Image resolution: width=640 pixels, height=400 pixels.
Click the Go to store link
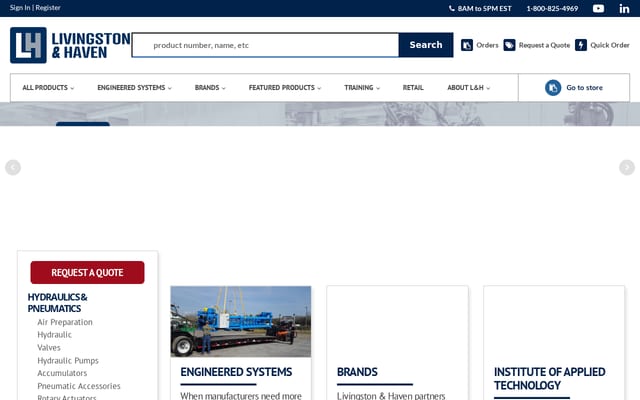tap(584, 88)
